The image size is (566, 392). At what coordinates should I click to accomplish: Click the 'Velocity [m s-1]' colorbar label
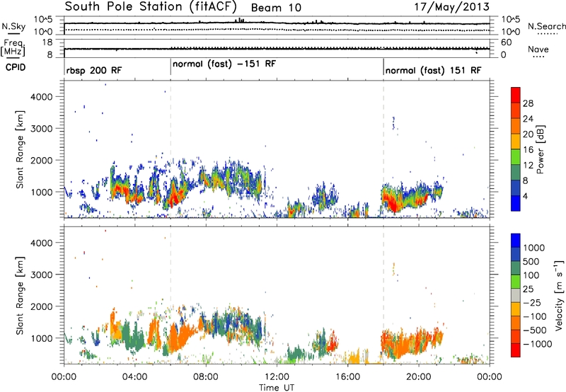coord(559,295)
